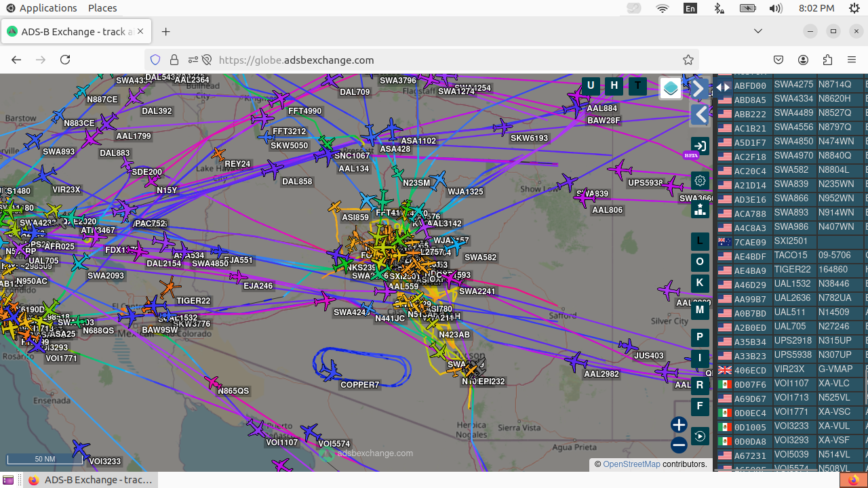
Task: Select UPS2918 row in aircraft list
Action: (x=791, y=342)
